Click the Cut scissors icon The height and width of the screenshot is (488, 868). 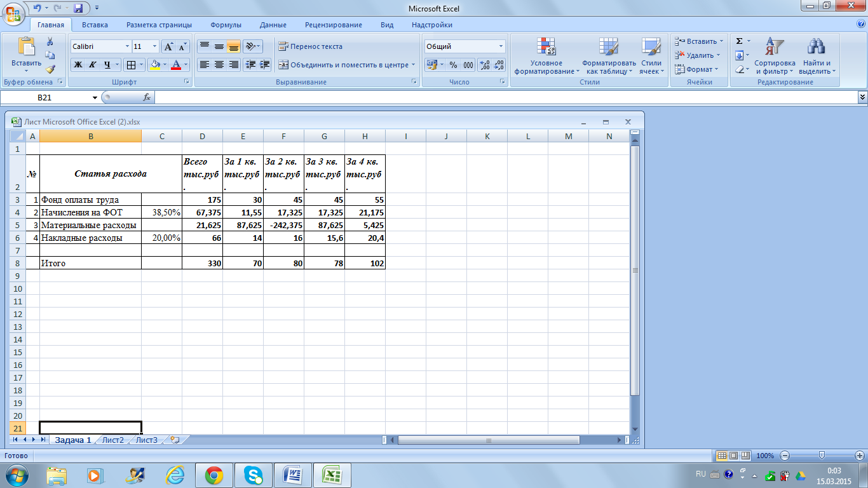50,42
